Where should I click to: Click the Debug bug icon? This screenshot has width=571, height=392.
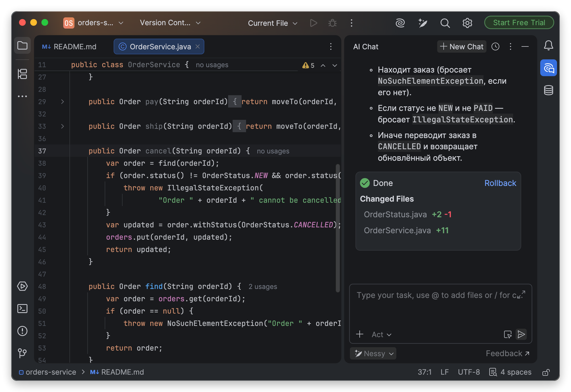point(333,23)
